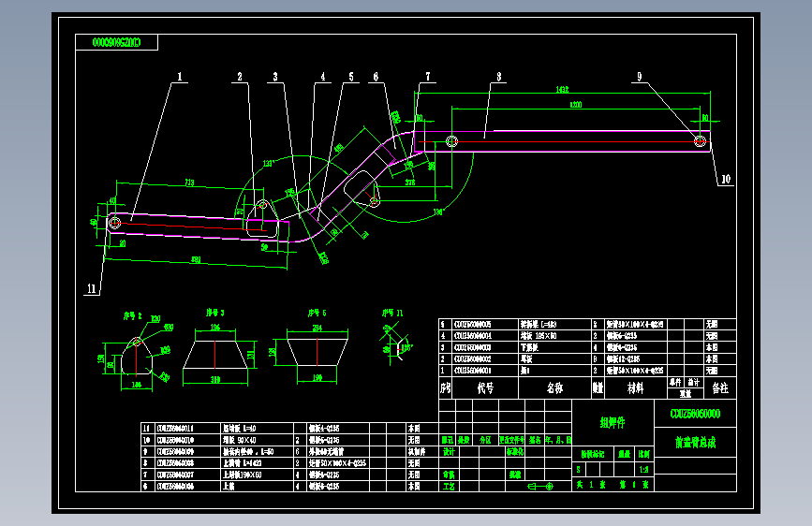Screen dimensions: 812x526
Task: Click the green drawing number in title block
Action: [x=695, y=414]
